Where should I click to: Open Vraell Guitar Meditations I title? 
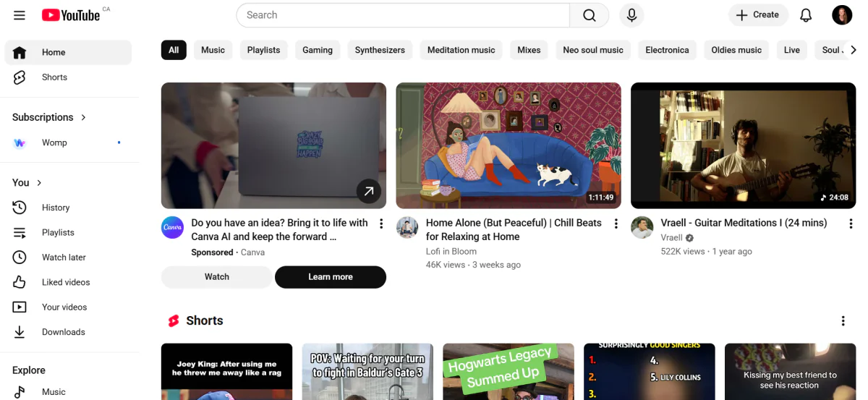click(744, 224)
